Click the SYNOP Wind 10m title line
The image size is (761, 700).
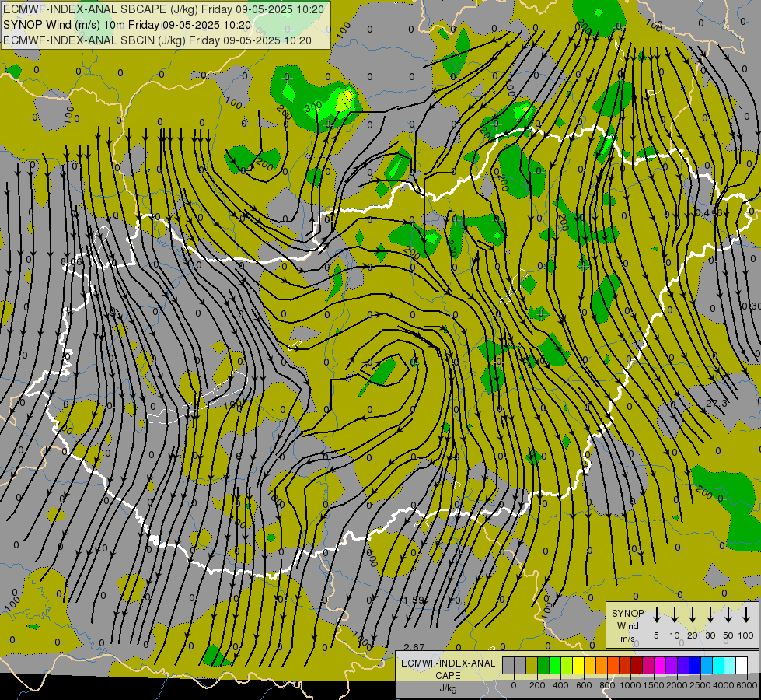(127, 25)
